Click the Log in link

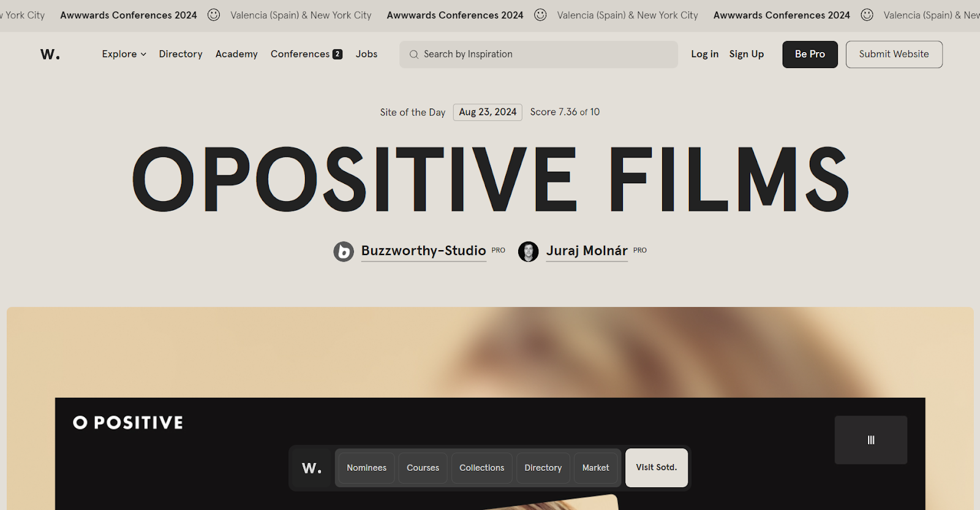(x=704, y=54)
